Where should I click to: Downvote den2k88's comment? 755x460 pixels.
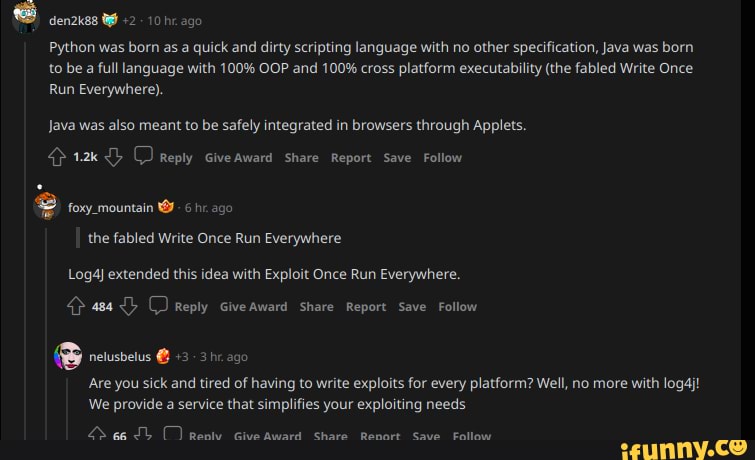pos(114,157)
